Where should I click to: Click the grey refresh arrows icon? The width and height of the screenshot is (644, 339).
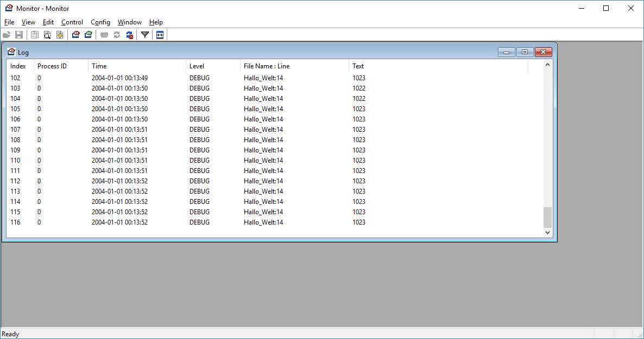[117, 35]
